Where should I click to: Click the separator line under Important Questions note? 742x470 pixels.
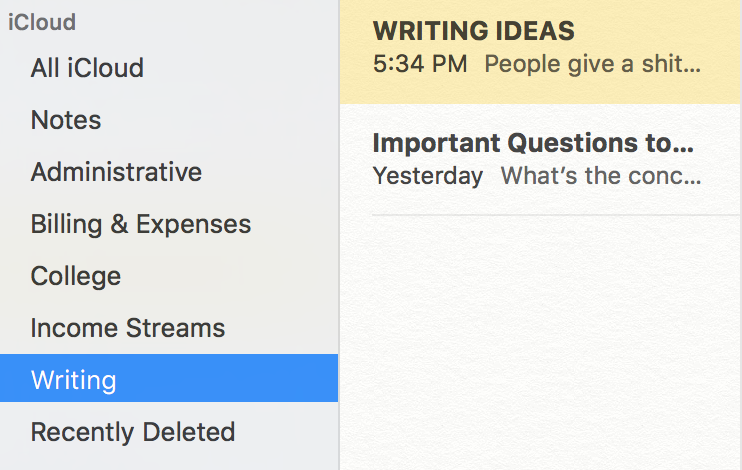[556, 215]
